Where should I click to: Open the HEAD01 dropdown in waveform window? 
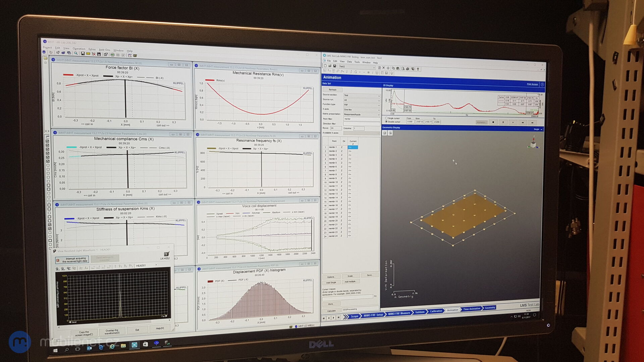(156, 265)
